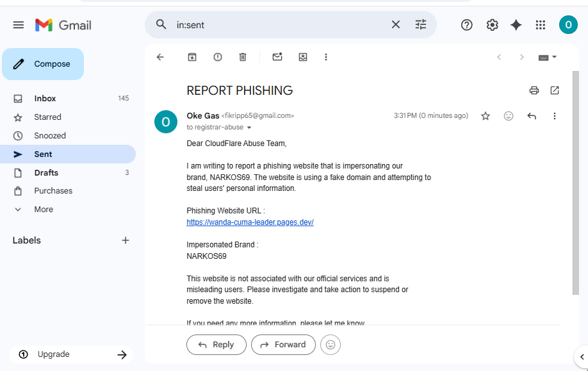Delete the email with the trash icon
The height and width of the screenshot is (371, 588).
[x=243, y=57]
